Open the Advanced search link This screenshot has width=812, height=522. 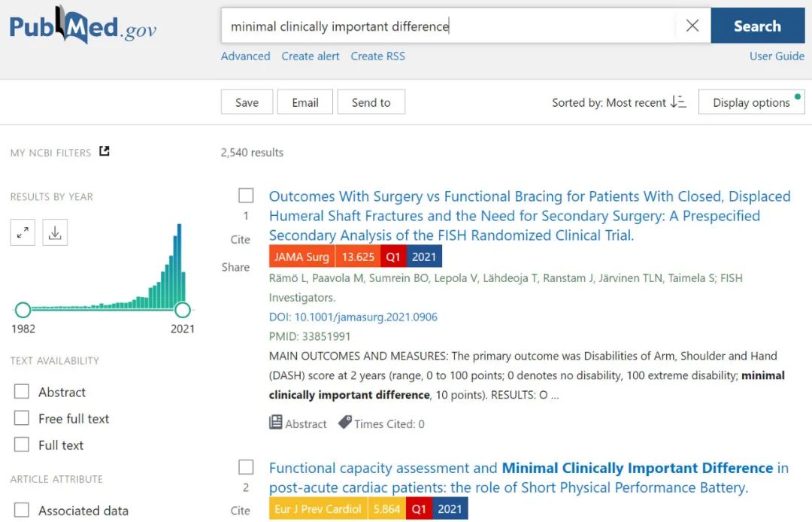pyautogui.click(x=245, y=56)
